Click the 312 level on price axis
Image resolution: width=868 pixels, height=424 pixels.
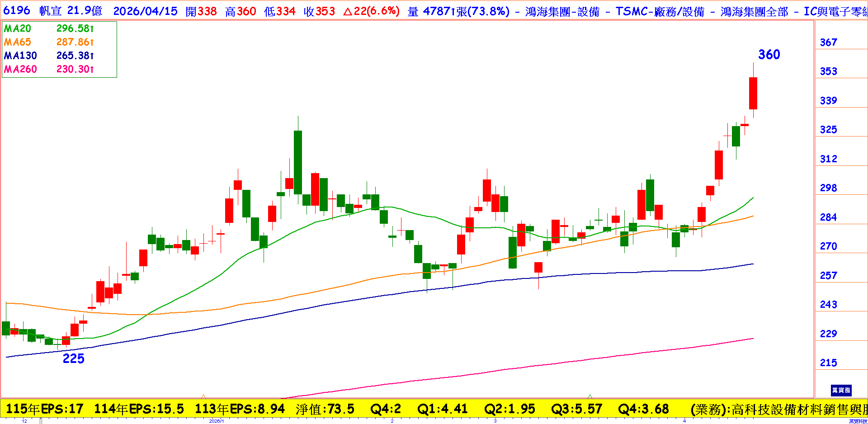tap(828, 159)
